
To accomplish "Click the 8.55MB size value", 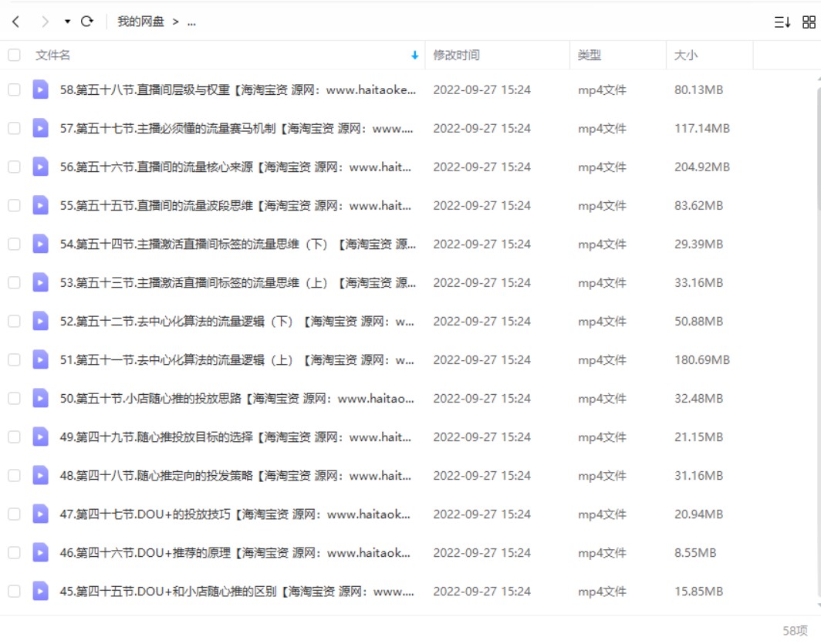I will pyautogui.click(x=694, y=552).
